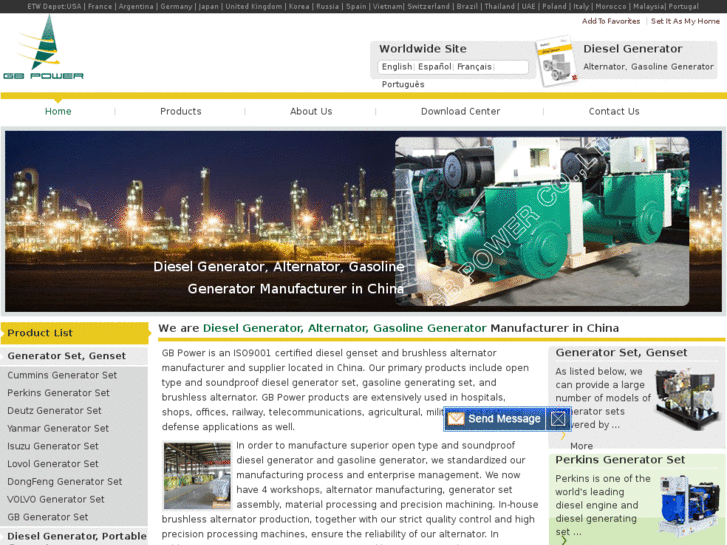The image size is (727, 545).
Task: Open the France depot link
Action: coord(100,6)
